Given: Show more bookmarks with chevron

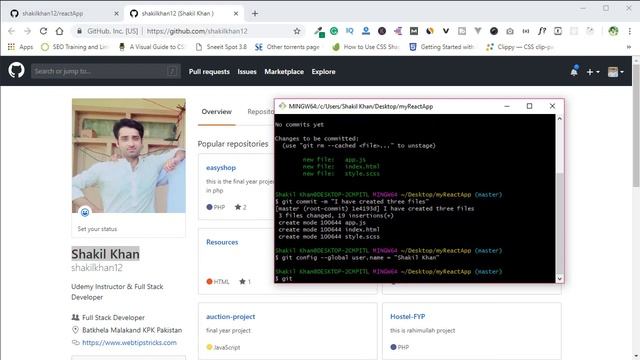Looking at the screenshot, I should tap(629, 47).
